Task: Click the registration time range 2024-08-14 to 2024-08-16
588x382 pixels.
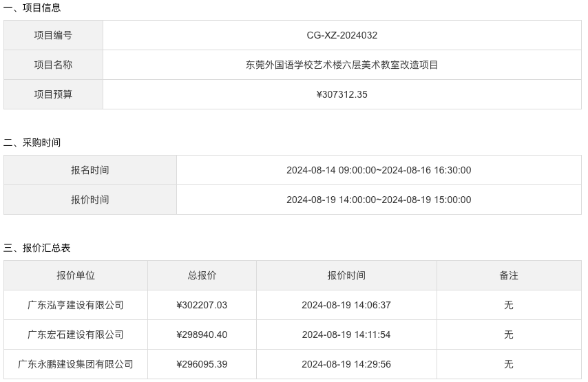Action: (x=379, y=170)
